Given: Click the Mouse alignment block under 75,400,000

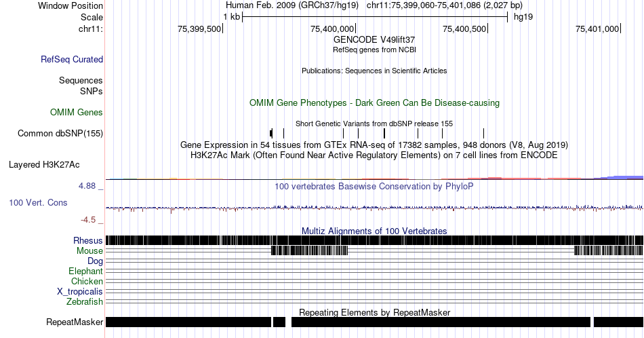Looking at the screenshot, I should (309, 250).
